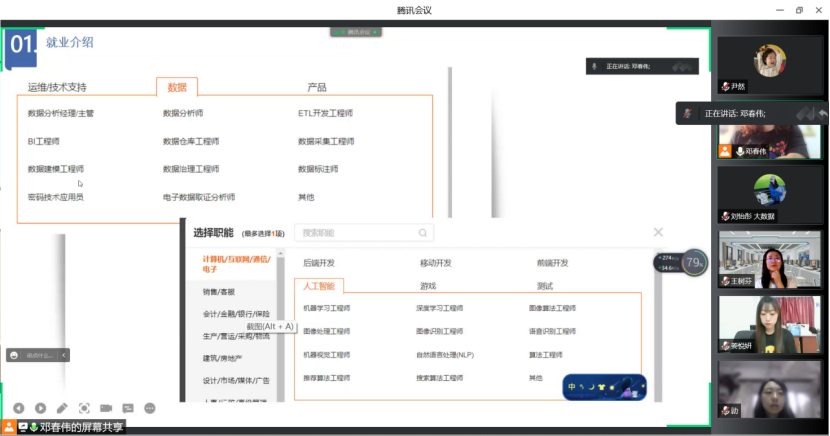This screenshot has width=830, height=436.
Task: Click the 销售/客服 category in sidebar
Action: click(x=218, y=291)
